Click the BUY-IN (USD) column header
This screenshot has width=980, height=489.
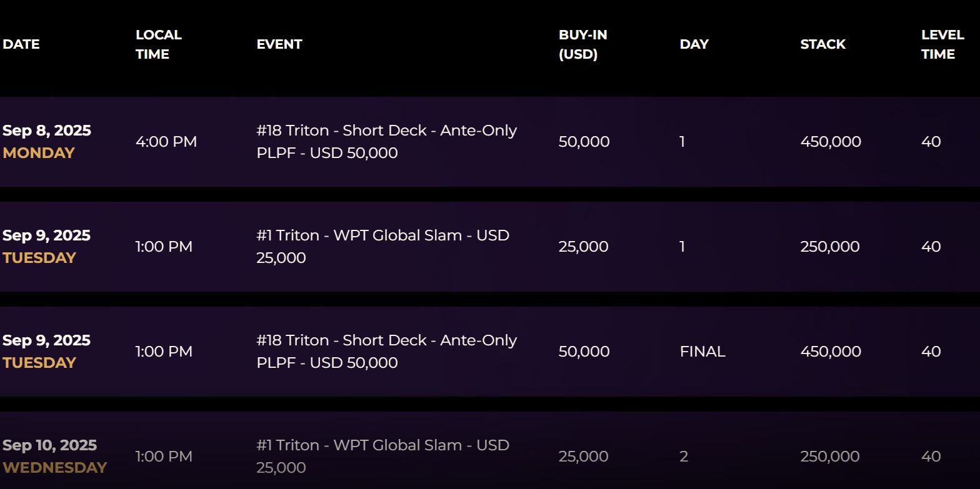pyautogui.click(x=582, y=44)
